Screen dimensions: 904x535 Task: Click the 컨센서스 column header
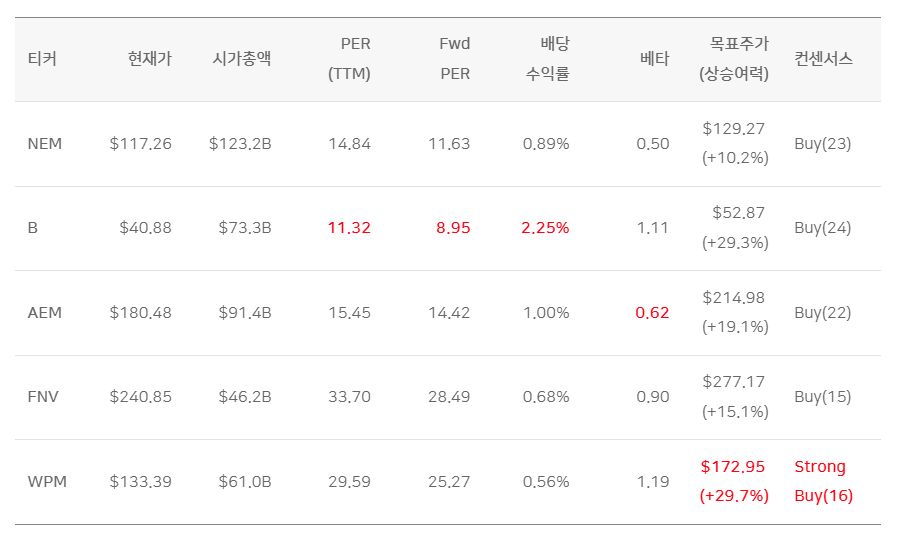(x=823, y=59)
